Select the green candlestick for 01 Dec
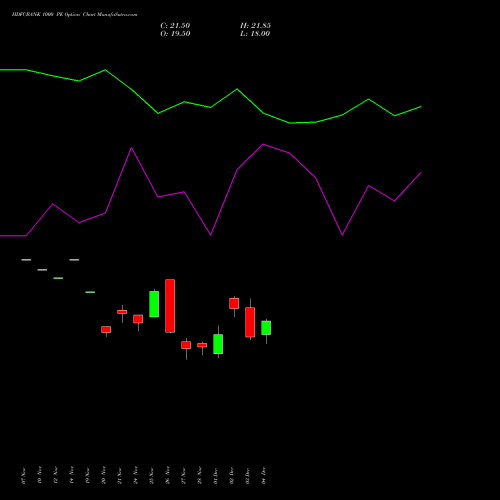 pos(218,344)
